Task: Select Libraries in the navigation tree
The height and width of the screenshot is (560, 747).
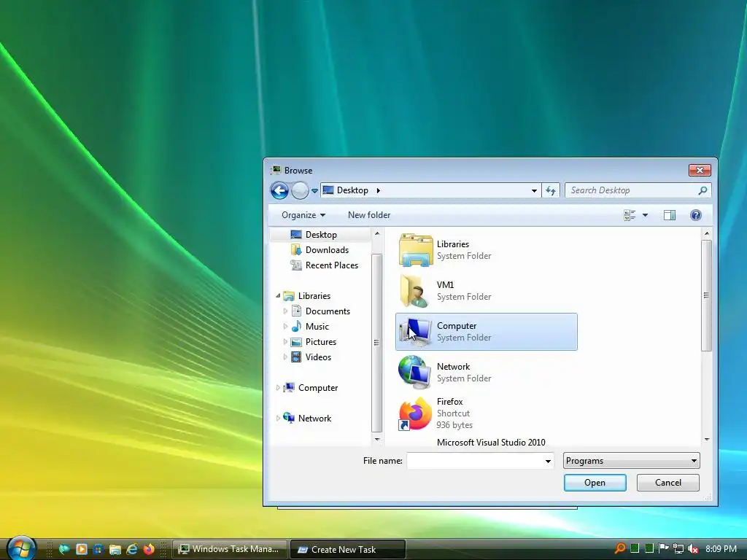Action: tap(314, 296)
